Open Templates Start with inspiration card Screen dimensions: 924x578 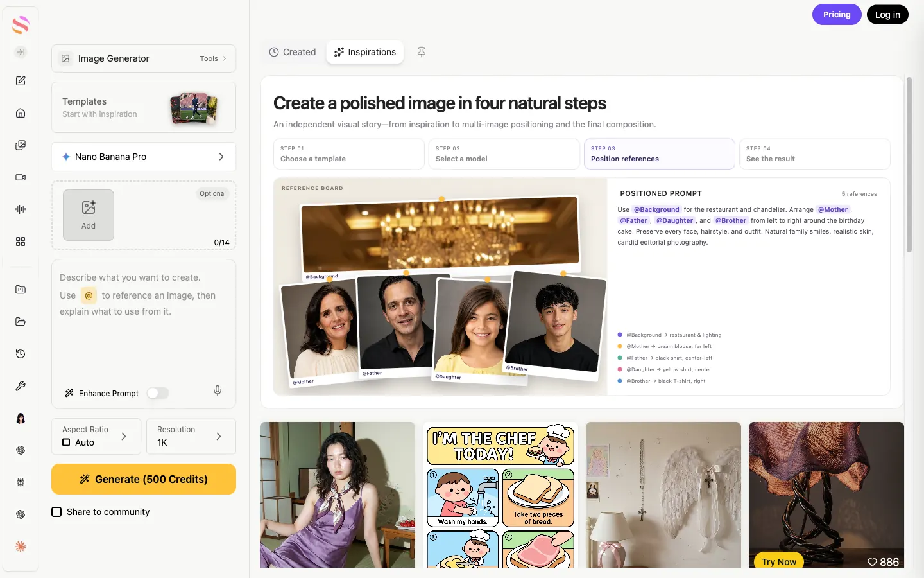(x=144, y=107)
